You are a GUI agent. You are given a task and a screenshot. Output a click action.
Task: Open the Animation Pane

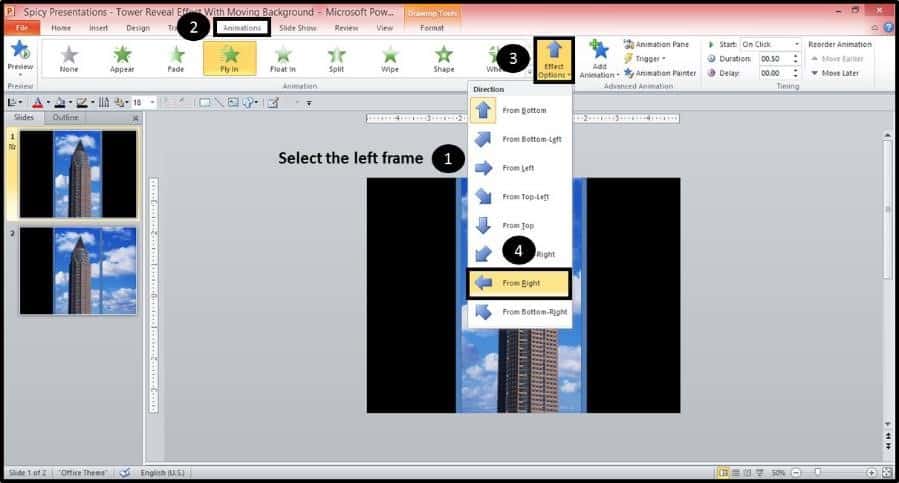[x=656, y=44]
